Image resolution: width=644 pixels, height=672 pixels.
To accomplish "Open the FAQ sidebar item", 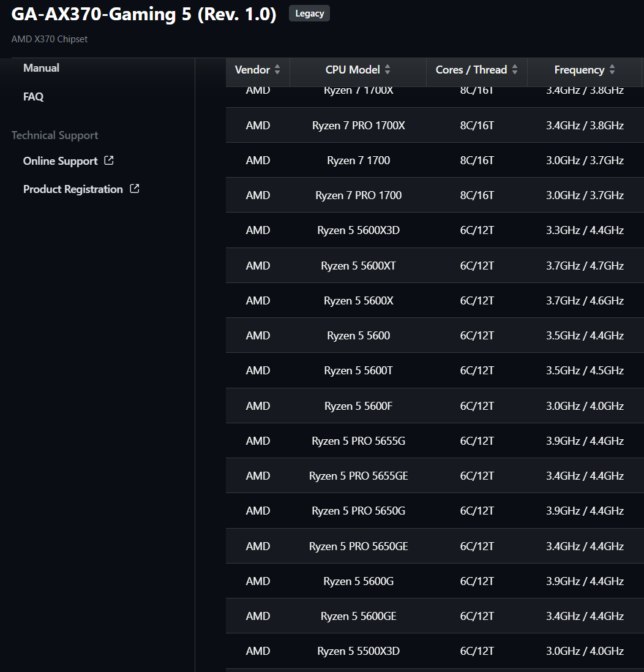I will [34, 96].
